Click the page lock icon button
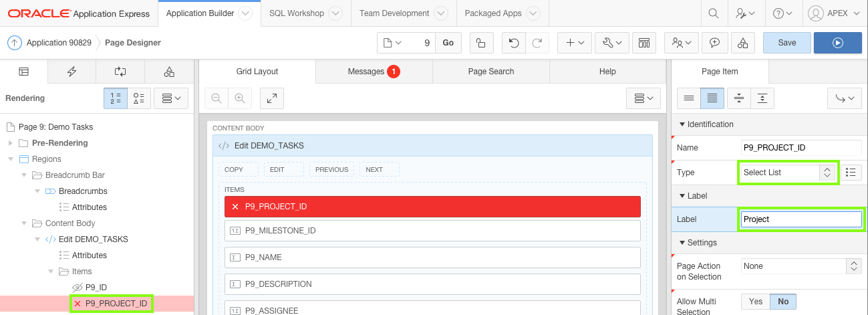This screenshot has height=315, width=868. [x=481, y=43]
